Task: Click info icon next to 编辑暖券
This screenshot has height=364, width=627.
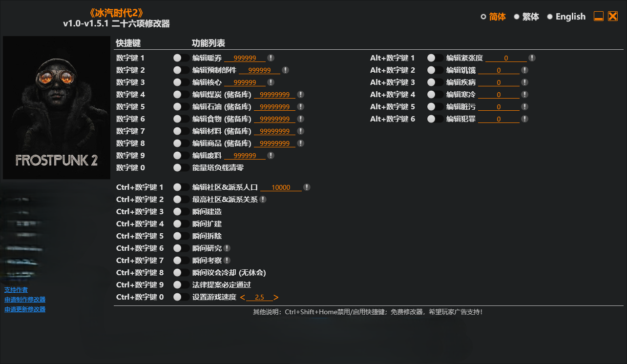Action: tap(271, 58)
